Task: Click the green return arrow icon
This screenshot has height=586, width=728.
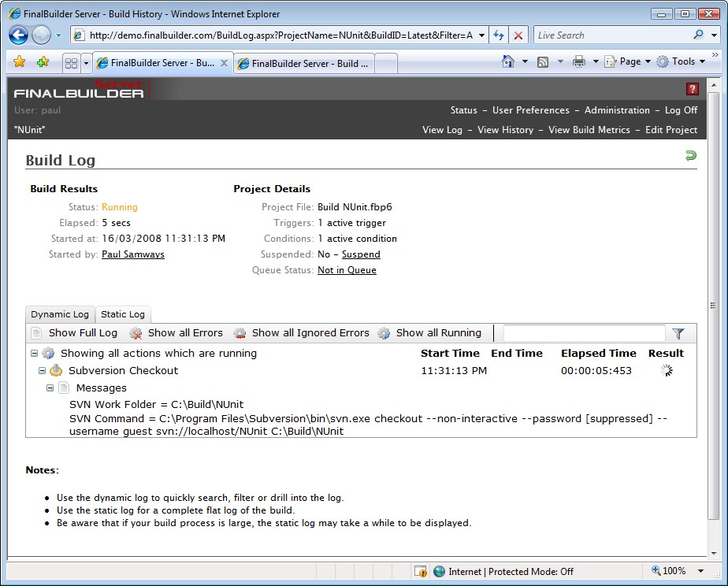Action: [x=691, y=156]
